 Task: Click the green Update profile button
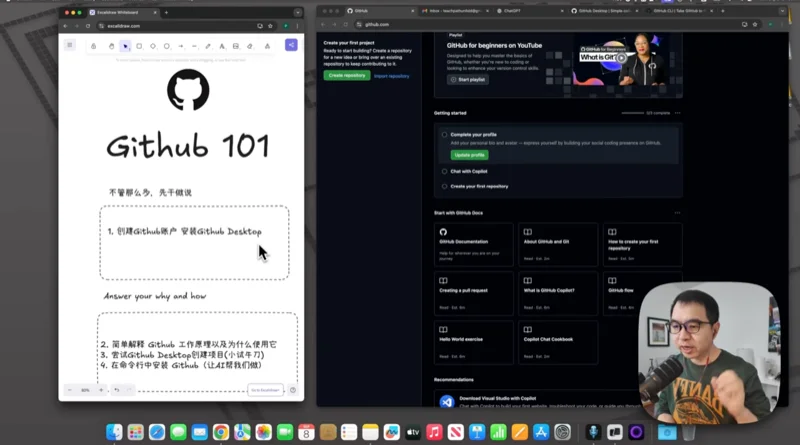(469, 155)
